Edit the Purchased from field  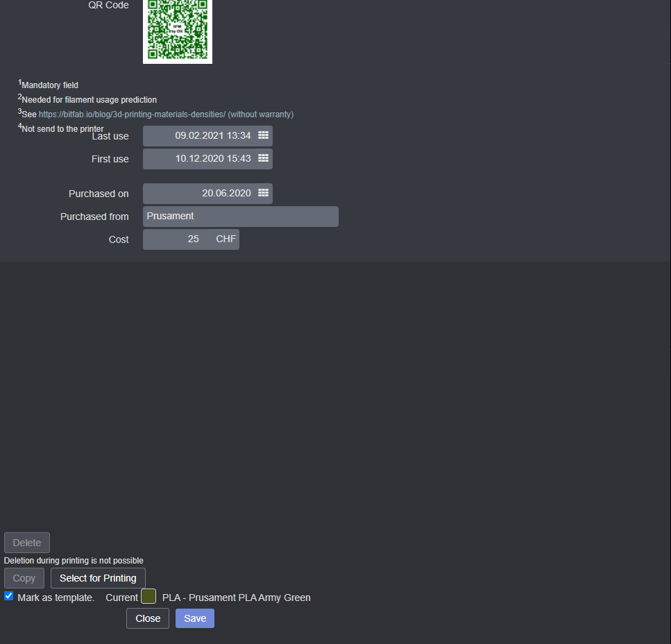tap(240, 216)
